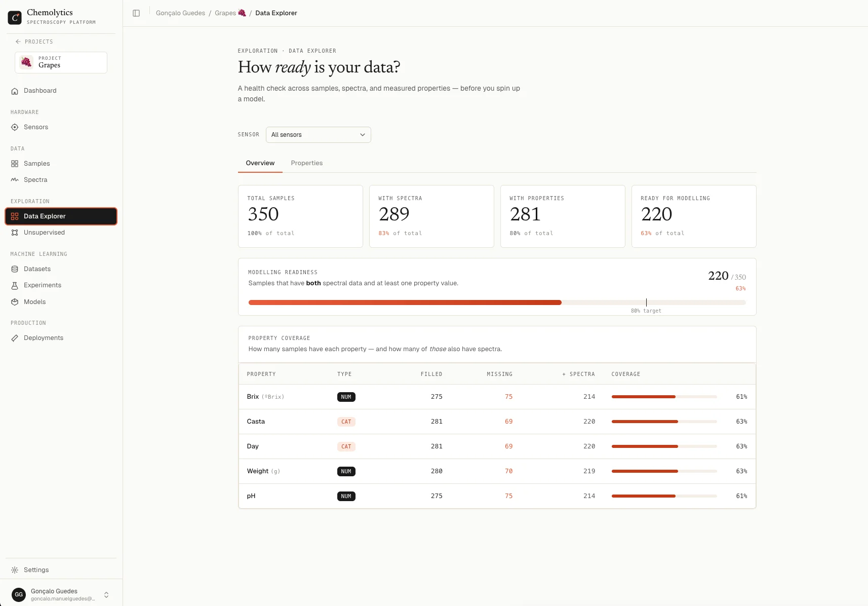Click the Type column header
Viewport: 868px width, 606px height.
point(344,374)
